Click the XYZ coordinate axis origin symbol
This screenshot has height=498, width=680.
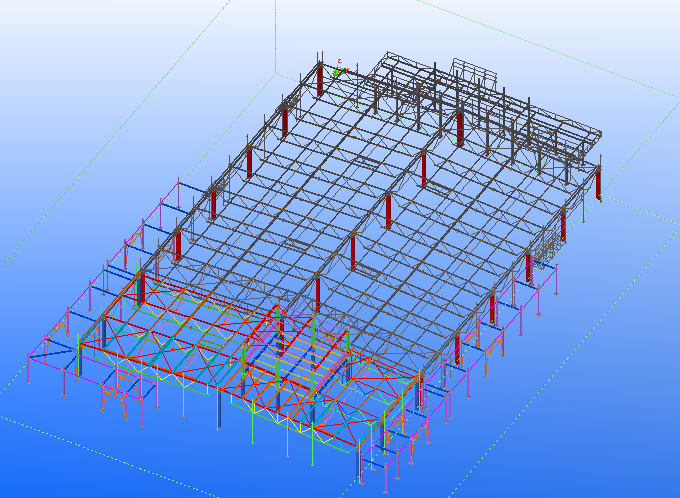(x=341, y=70)
